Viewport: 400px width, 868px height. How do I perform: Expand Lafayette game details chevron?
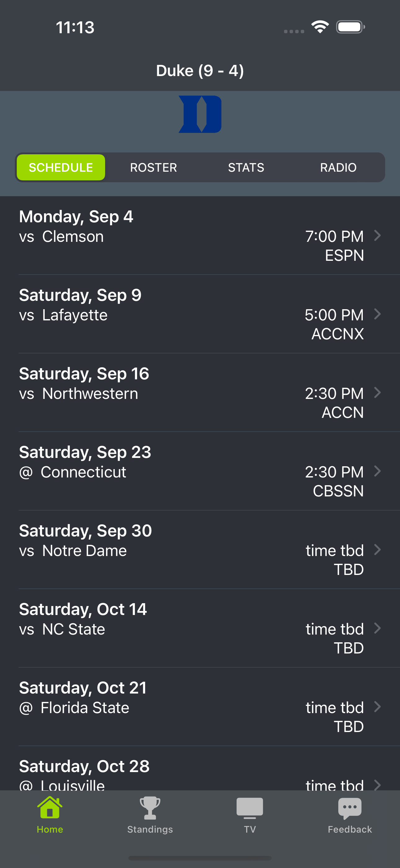[x=377, y=314]
